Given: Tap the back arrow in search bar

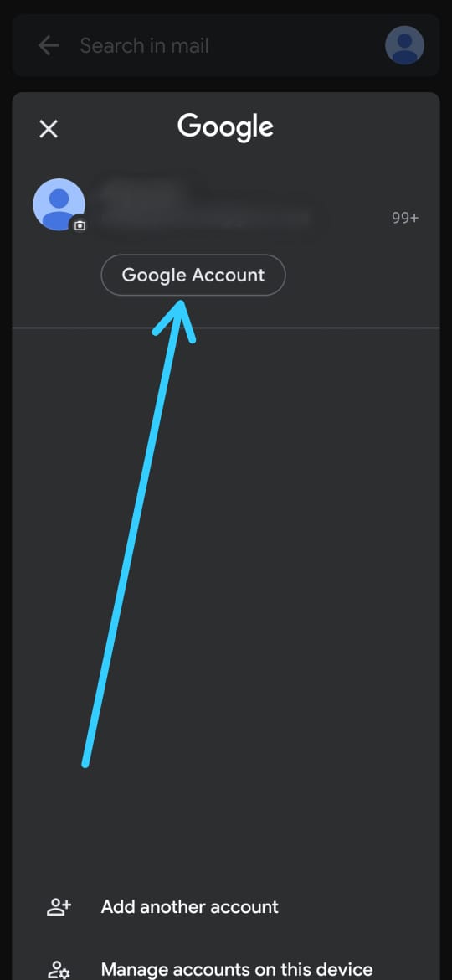Looking at the screenshot, I should 48,45.
